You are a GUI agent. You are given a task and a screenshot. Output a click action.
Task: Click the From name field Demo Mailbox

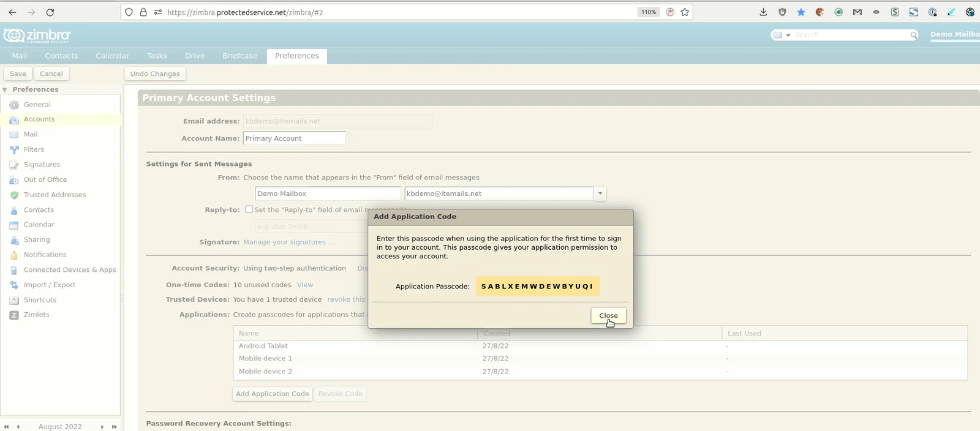click(328, 193)
